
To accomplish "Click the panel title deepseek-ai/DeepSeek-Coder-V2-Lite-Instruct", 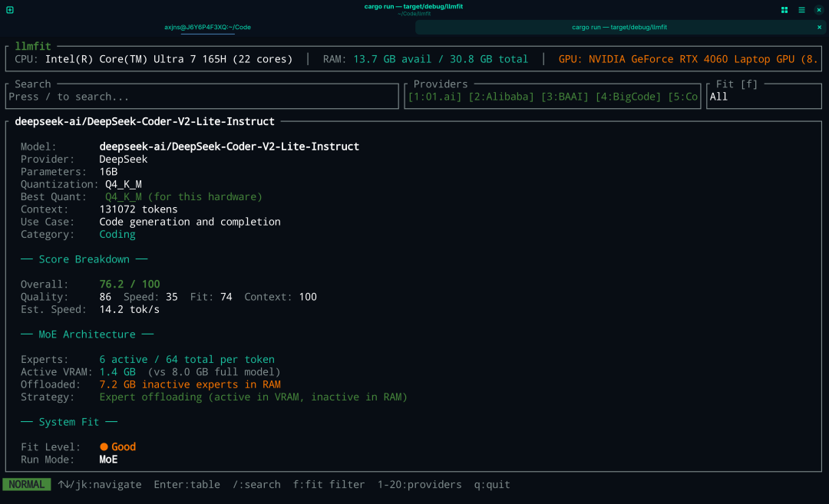I will pyautogui.click(x=145, y=121).
